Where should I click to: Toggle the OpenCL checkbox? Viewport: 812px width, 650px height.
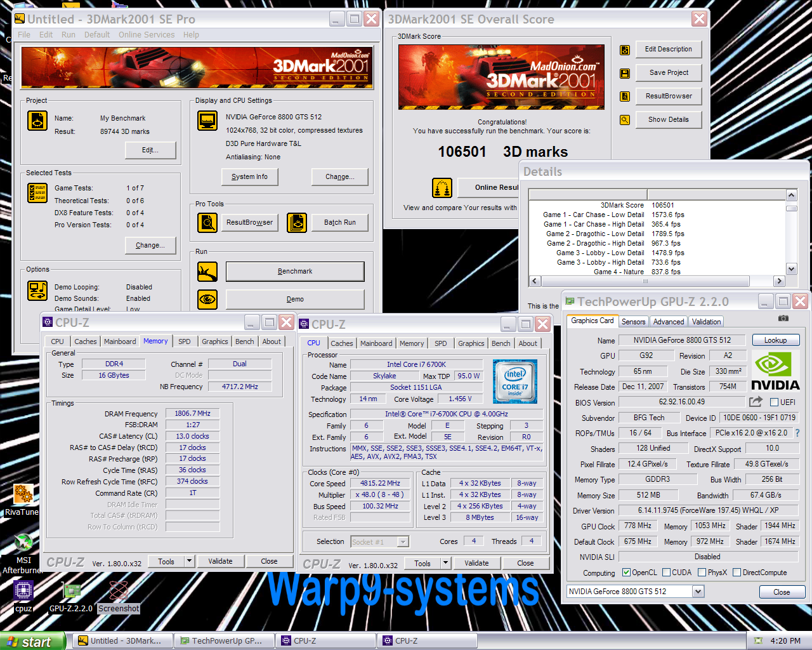click(627, 573)
